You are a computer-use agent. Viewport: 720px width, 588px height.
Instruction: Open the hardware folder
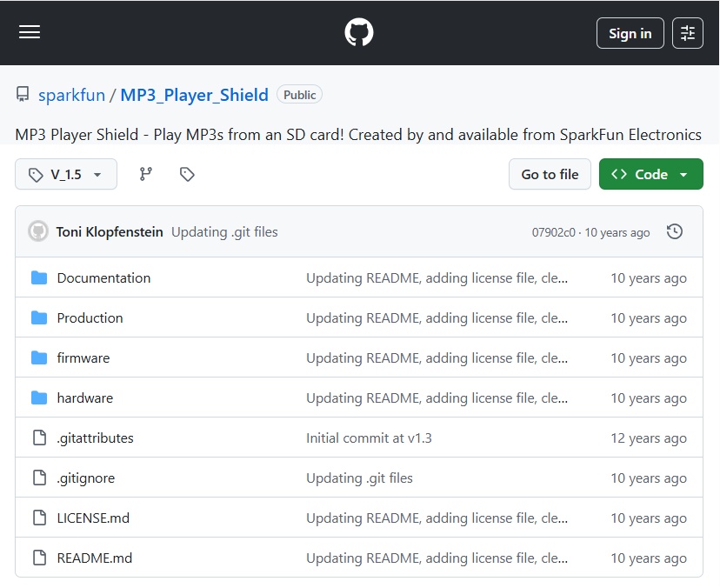click(x=85, y=398)
